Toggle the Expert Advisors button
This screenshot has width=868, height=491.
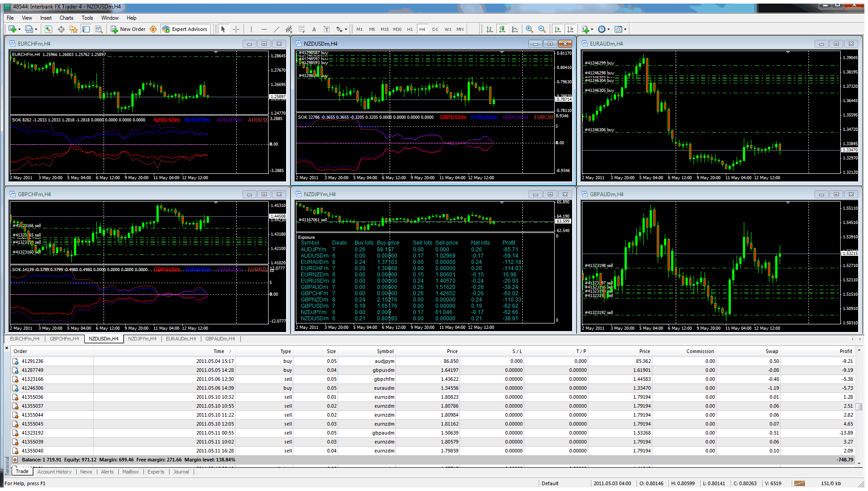185,29
